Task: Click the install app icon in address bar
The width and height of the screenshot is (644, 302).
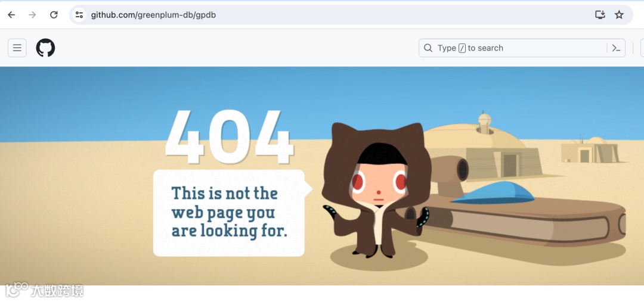Action: click(x=600, y=15)
